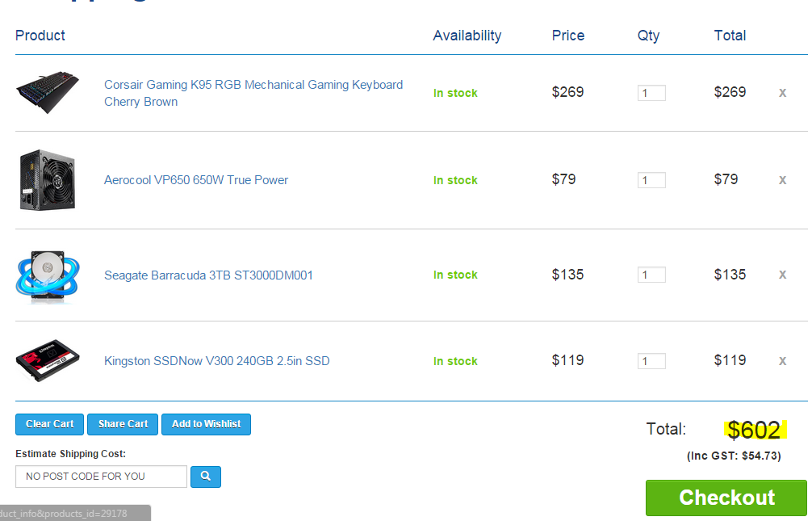The height and width of the screenshot is (521, 812).
Task: Click In stock status for Kingston SSDNow
Action: coord(455,361)
